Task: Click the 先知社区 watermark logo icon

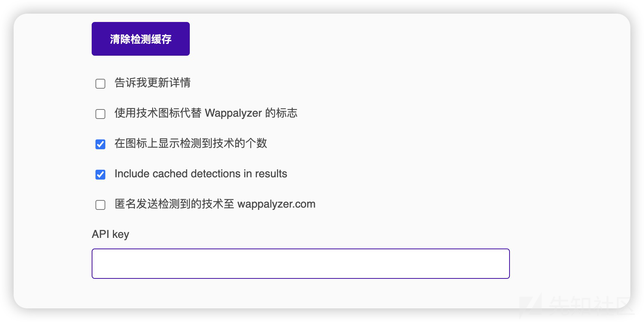Action: click(x=530, y=306)
